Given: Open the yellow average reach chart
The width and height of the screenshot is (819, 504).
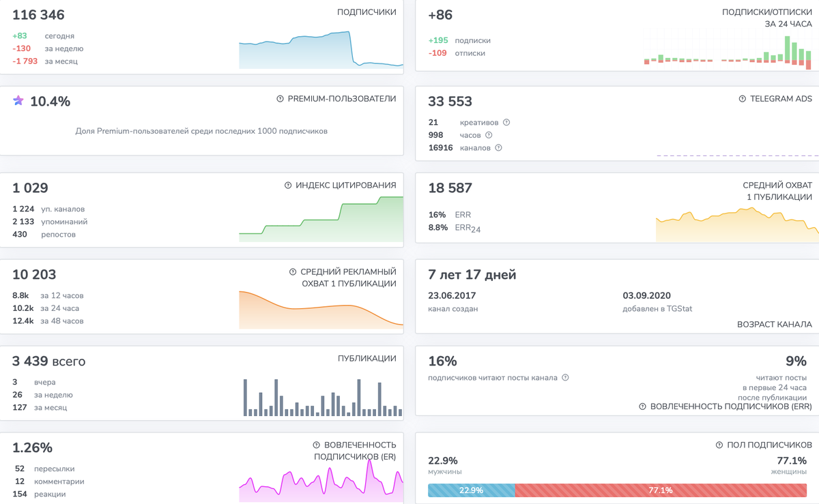Looking at the screenshot, I should click(x=736, y=224).
